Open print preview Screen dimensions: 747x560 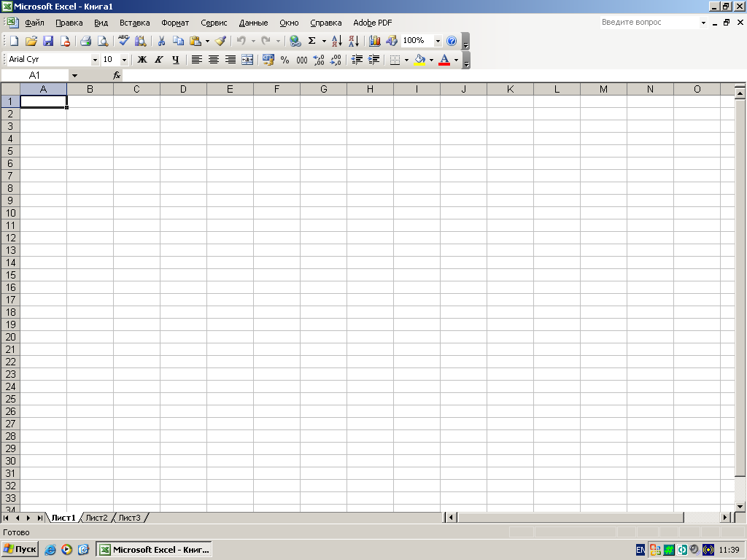(x=103, y=41)
